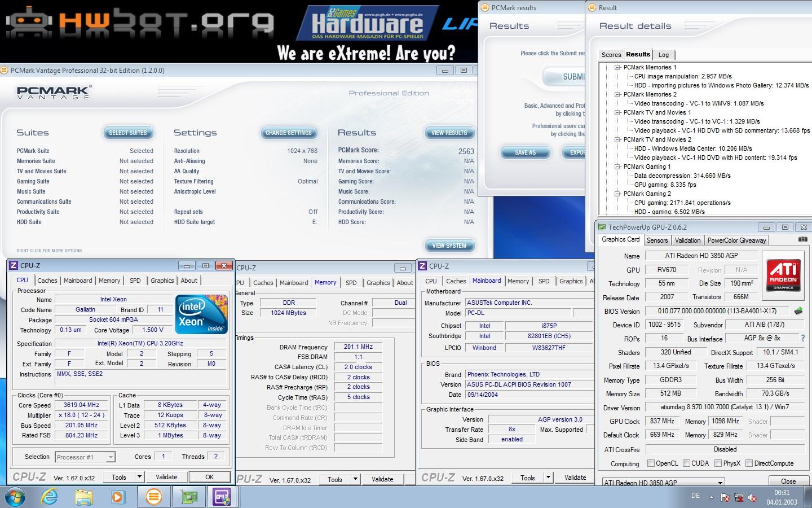Screen dimensions: 812x508
Task: Enable the OpenCL checkbox
Action: [x=651, y=463]
